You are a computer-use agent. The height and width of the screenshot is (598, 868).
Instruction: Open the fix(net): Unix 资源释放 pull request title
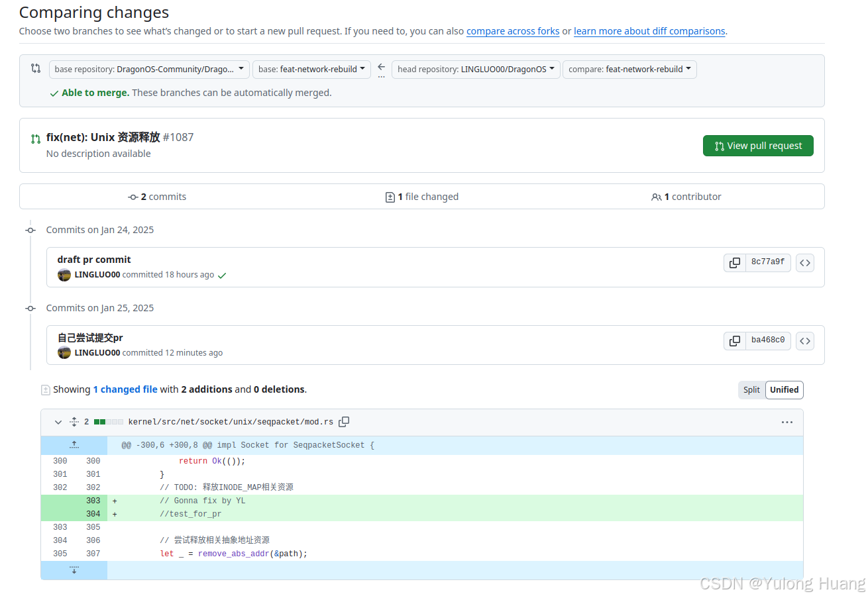tap(103, 137)
